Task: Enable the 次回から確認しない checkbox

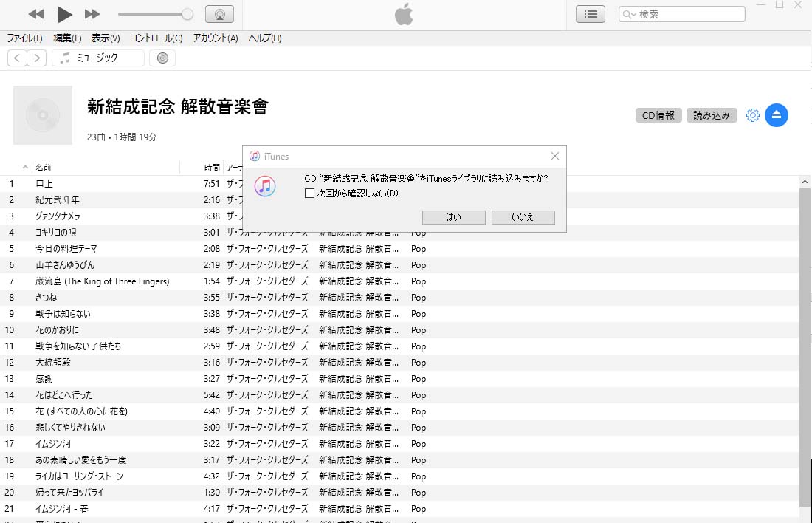Action: (310, 194)
